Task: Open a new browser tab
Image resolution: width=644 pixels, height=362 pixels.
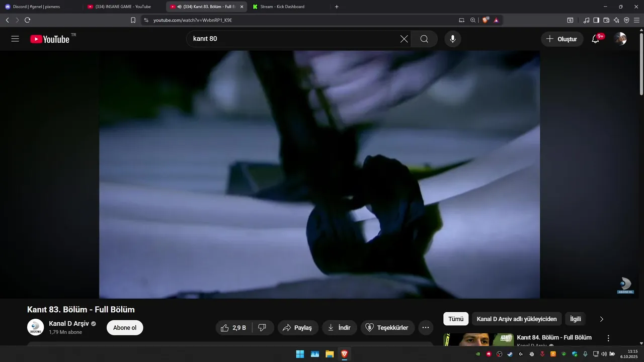Action: (337, 7)
